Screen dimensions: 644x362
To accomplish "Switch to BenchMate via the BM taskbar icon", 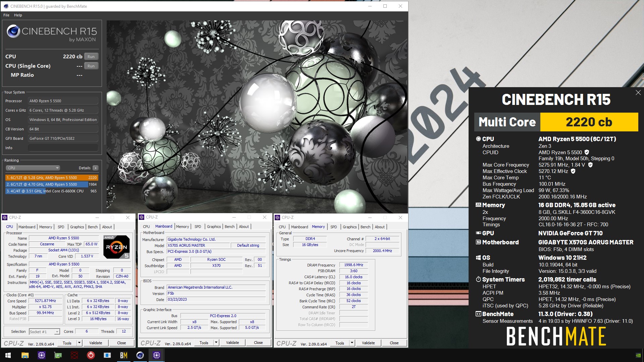I will 124,355.
